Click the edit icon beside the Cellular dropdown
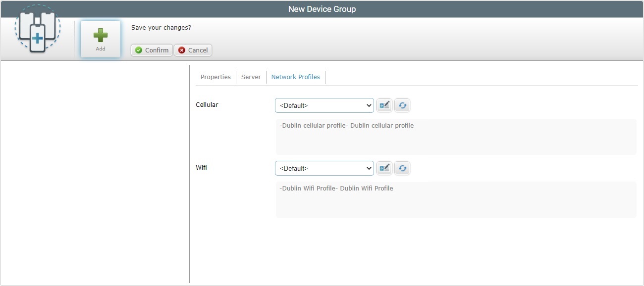Image resolution: width=644 pixels, height=286 pixels. (x=384, y=105)
